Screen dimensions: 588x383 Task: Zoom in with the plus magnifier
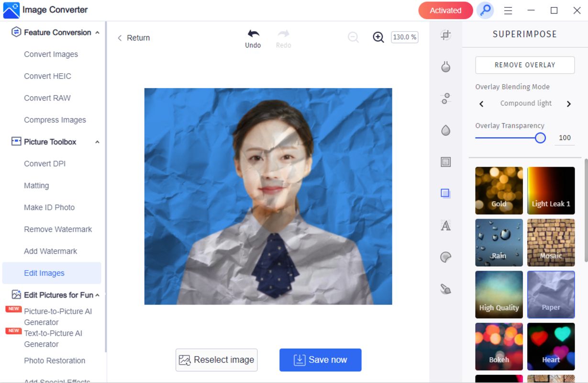(x=378, y=37)
